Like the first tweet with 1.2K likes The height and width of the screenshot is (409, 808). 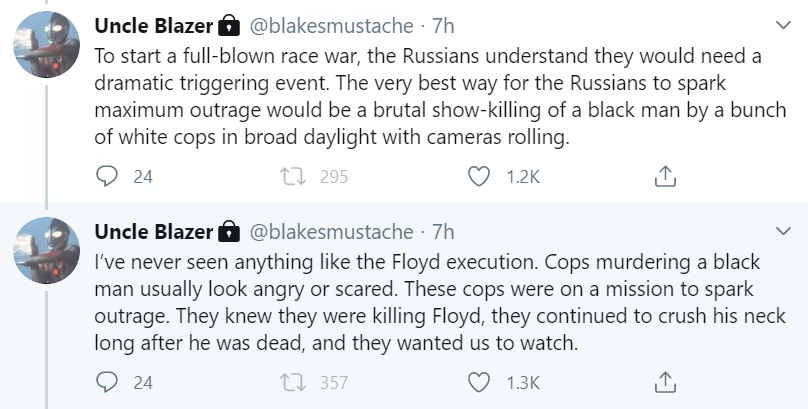point(481,176)
